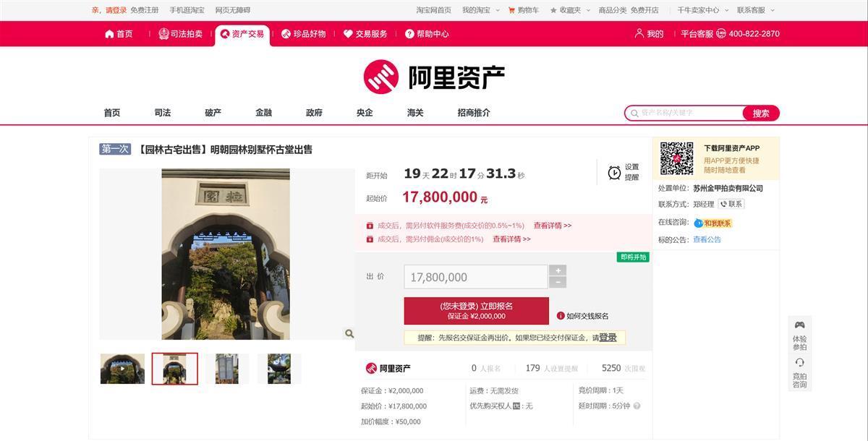Click 查看公告 link
Image resolution: width=868 pixels, height=441 pixels.
pos(707,240)
